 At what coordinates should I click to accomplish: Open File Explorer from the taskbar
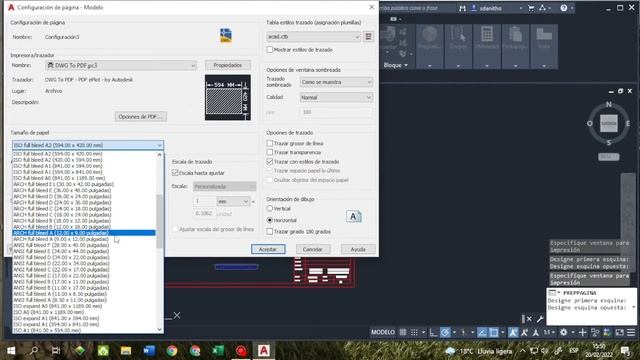(126, 351)
